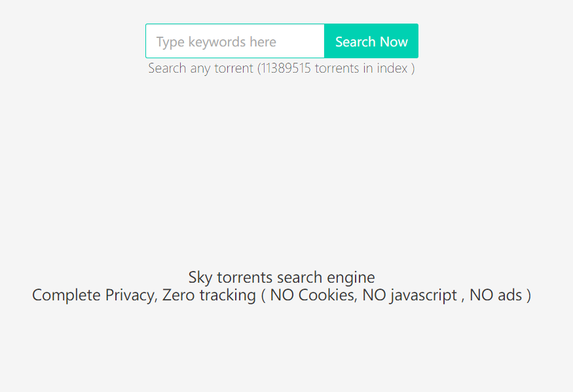Click the word "Zero" in the tagline
Image resolution: width=573 pixels, height=392 pixels.
[179, 295]
